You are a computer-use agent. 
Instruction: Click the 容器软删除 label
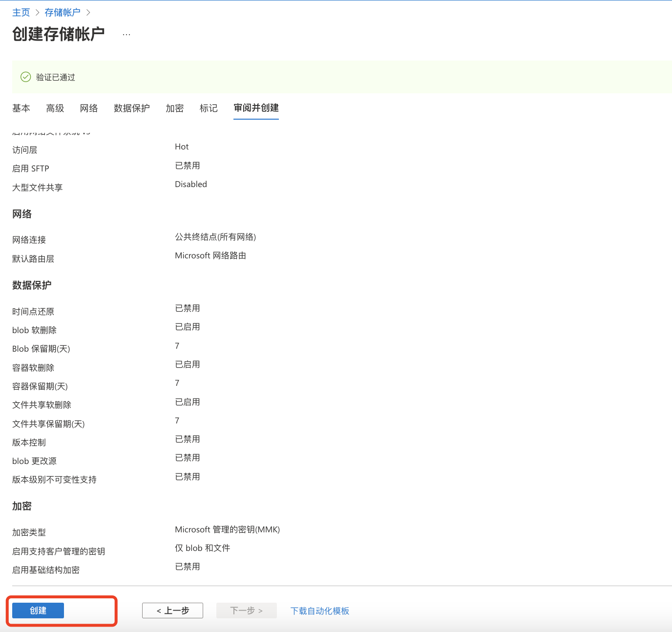click(x=33, y=368)
